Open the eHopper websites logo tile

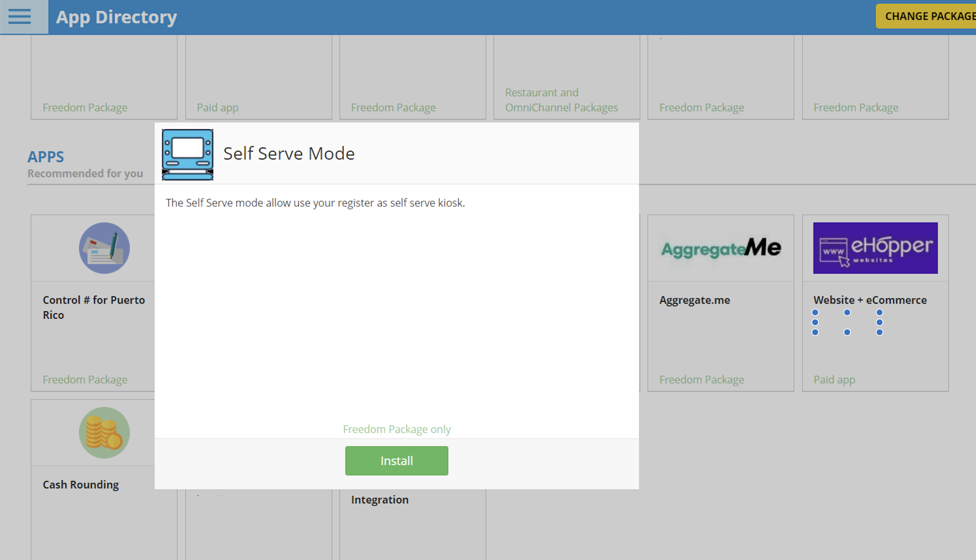coord(875,248)
